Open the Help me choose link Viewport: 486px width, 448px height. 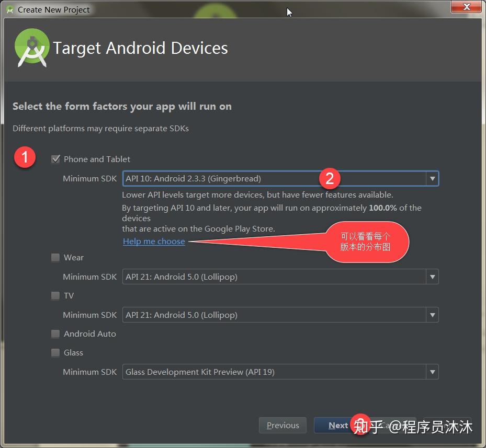[153, 241]
